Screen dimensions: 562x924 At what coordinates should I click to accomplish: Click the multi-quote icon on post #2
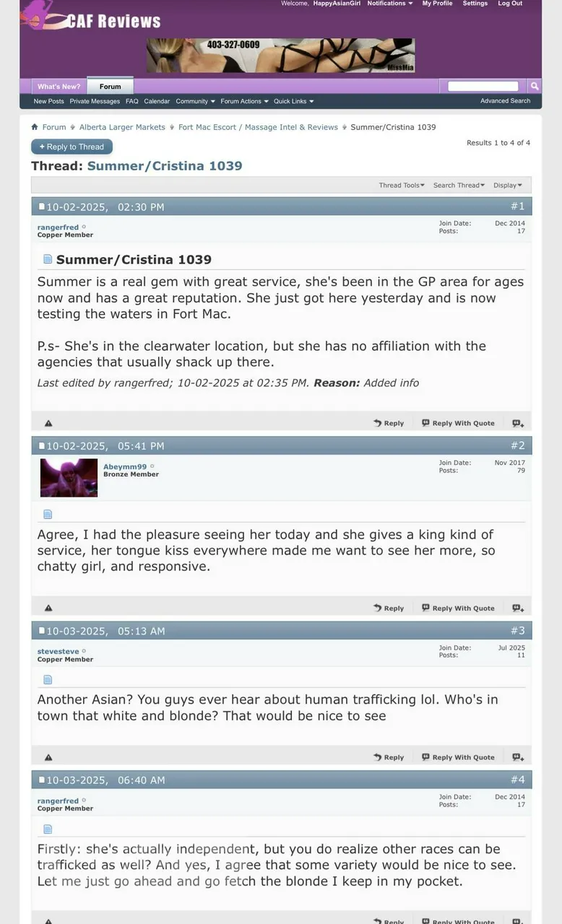pyautogui.click(x=518, y=609)
